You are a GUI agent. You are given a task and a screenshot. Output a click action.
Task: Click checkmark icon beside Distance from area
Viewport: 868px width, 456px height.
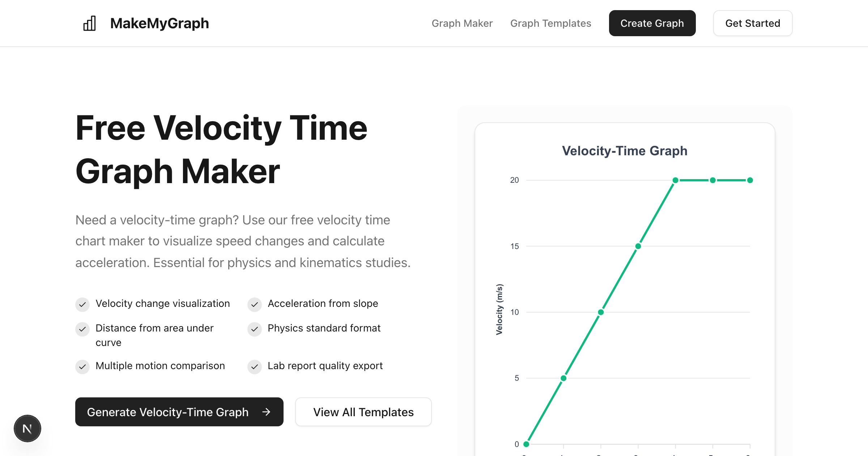tap(82, 329)
